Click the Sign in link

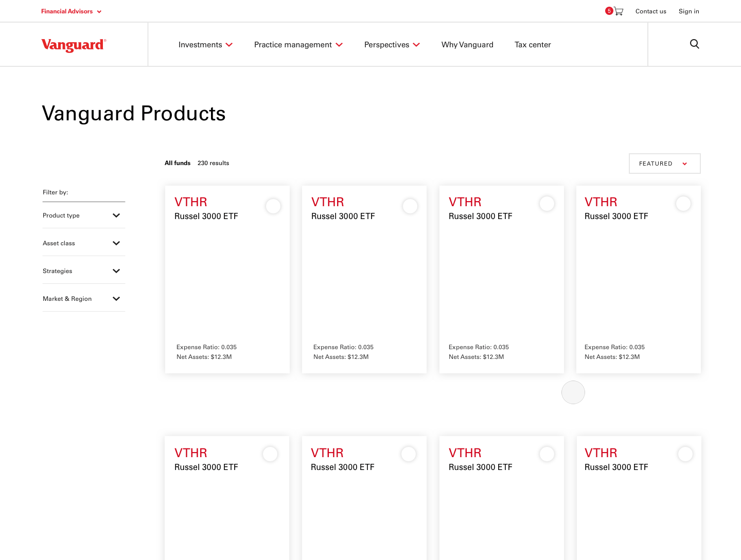click(x=689, y=11)
